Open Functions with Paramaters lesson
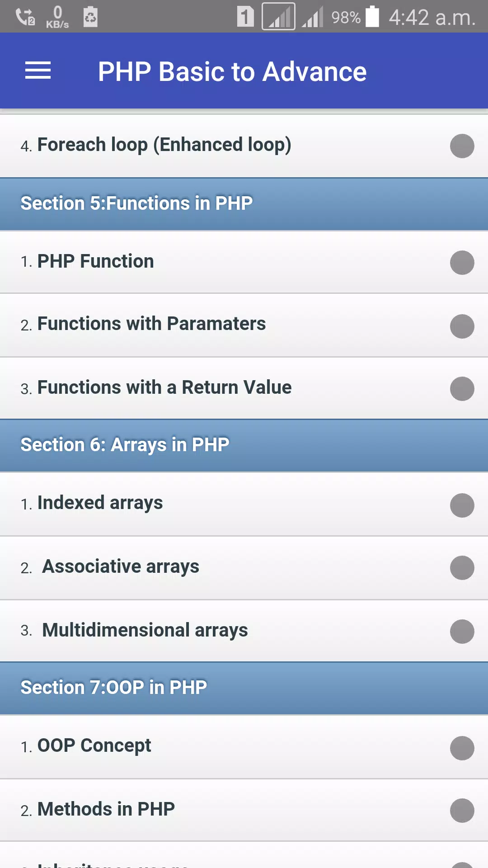The image size is (488, 868). pos(244,325)
